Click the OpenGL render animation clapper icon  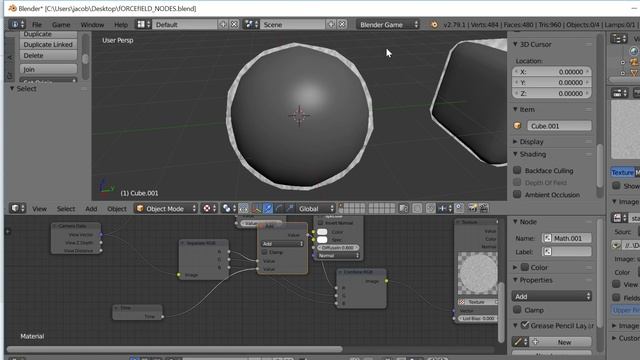[484, 209]
